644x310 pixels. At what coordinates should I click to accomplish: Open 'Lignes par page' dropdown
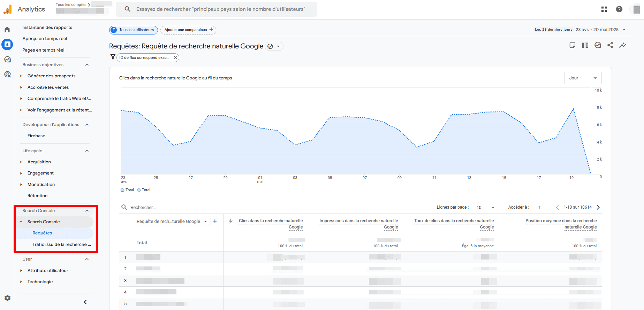tap(485, 208)
